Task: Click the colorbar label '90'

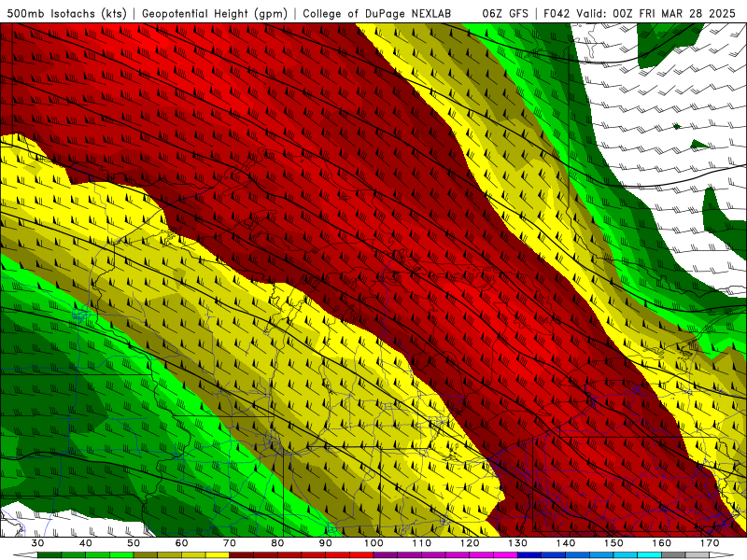Action: [x=325, y=543]
